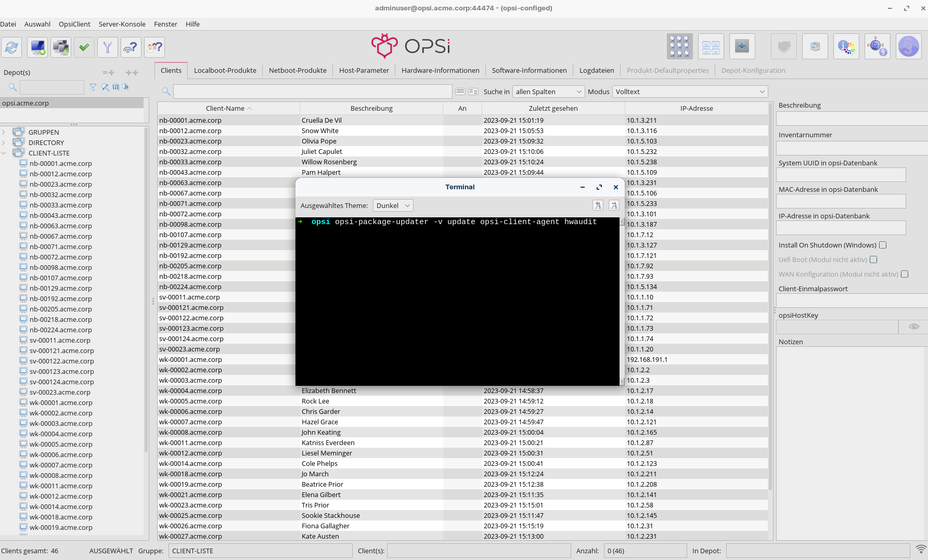Screen dimensions: 928x560
Task: Open the Terminal theme 'Dunkel' dropdown
Action: (x=393, y=205)
